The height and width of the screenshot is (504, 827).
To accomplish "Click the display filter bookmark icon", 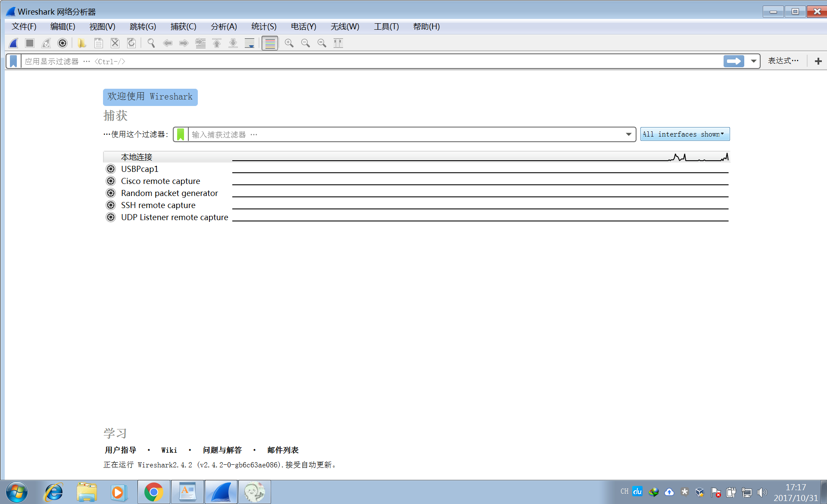I will point(13,61).
